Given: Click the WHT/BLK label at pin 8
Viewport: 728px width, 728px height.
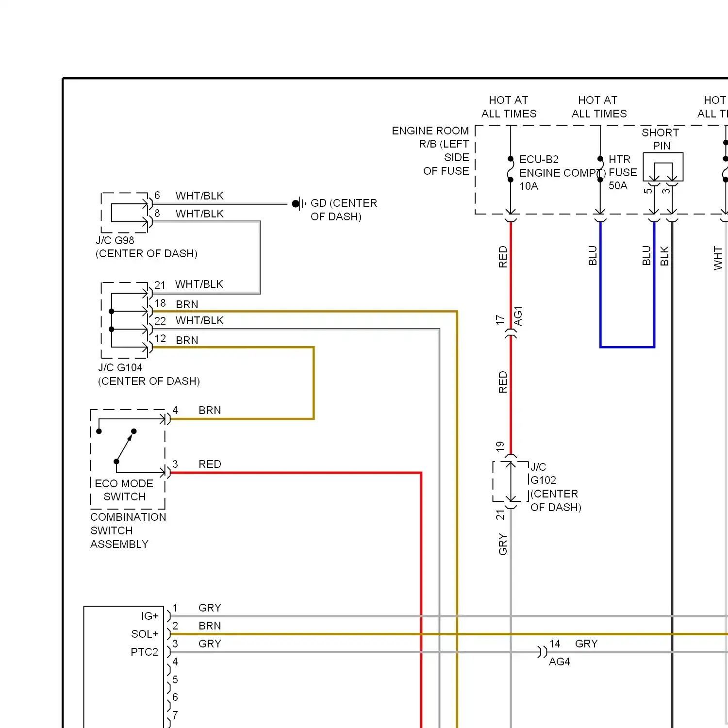Looking at the screenshot, I should click(x=199, y=214).
